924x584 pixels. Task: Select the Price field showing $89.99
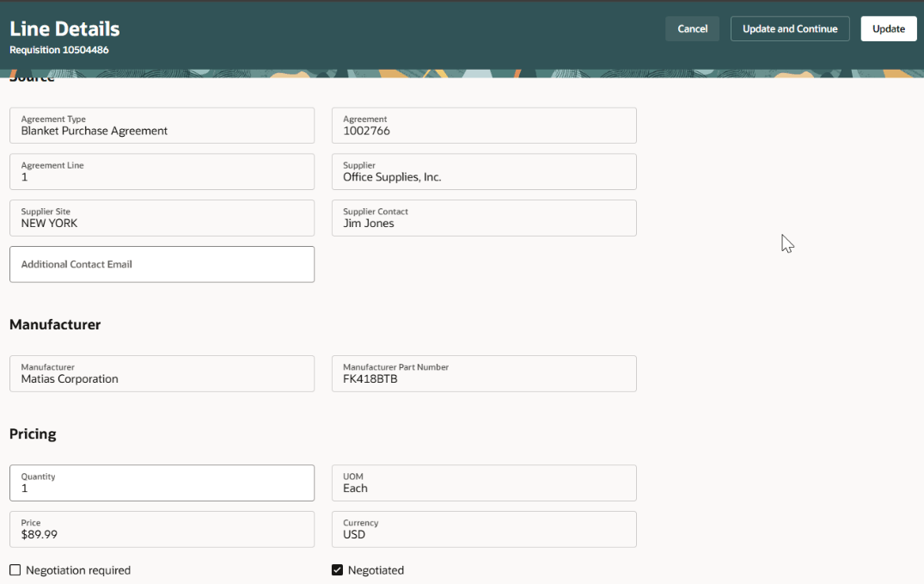click(x=162, y=529)
